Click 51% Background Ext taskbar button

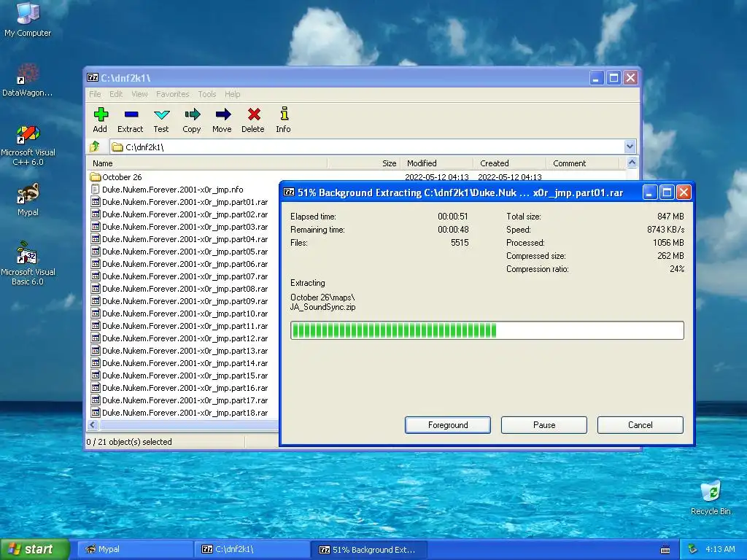pyautogui.click(x=369, y=550)
